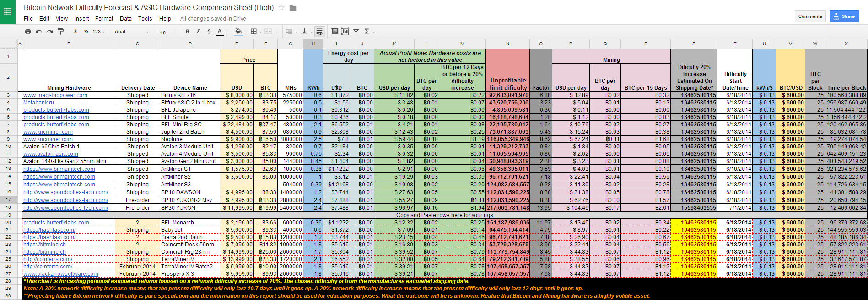Select column N header
Image resolution: width=868 pixels, height=300 pixels.
[x=507, y=44]
